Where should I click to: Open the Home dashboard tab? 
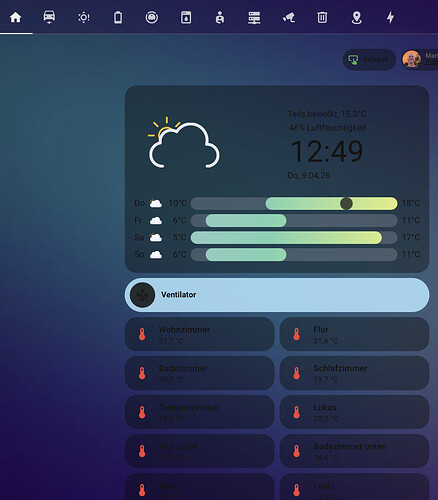[x=16, y=17]
